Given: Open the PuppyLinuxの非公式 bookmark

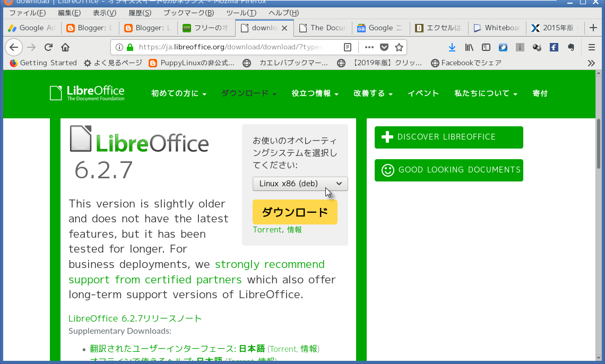Looking at the screenshot, I should pyautogui.click(x=192, y=63).
